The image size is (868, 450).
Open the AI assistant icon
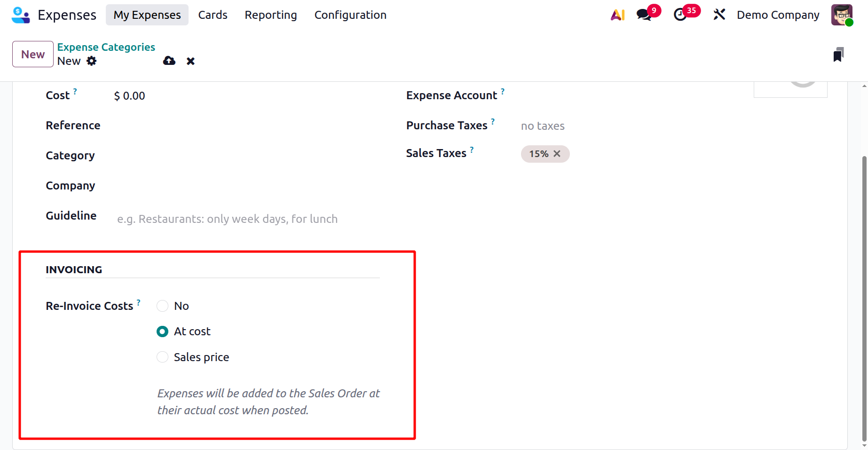click(x=617, y=15)
